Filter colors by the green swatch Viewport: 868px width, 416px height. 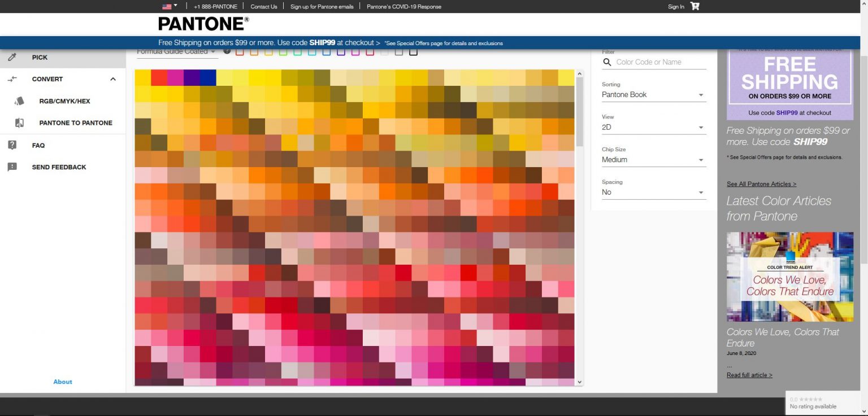[283, 51]
